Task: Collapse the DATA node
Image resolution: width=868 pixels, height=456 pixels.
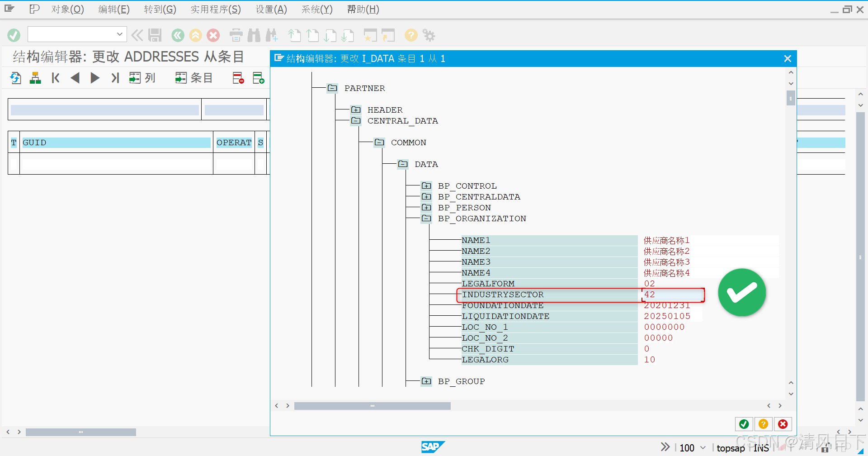Action: (403, 164)
